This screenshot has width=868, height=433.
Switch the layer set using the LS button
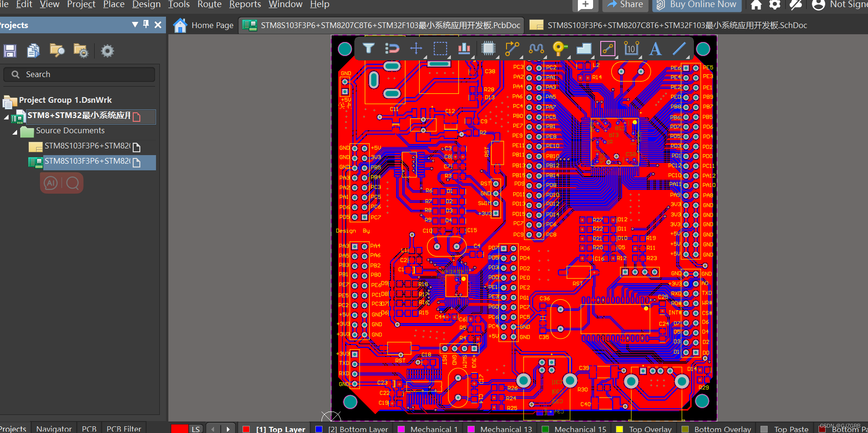[195, 428]
